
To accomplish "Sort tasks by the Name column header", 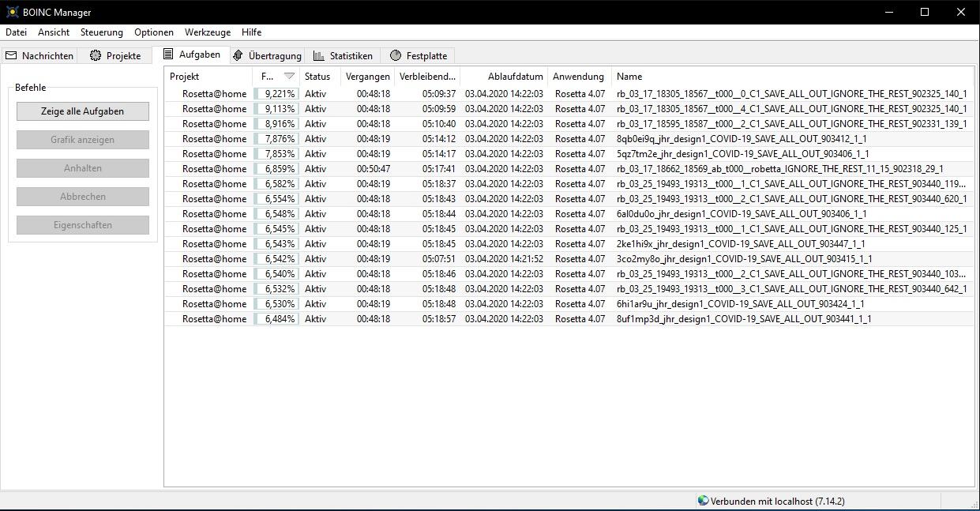I will click(x=793, y=77).
